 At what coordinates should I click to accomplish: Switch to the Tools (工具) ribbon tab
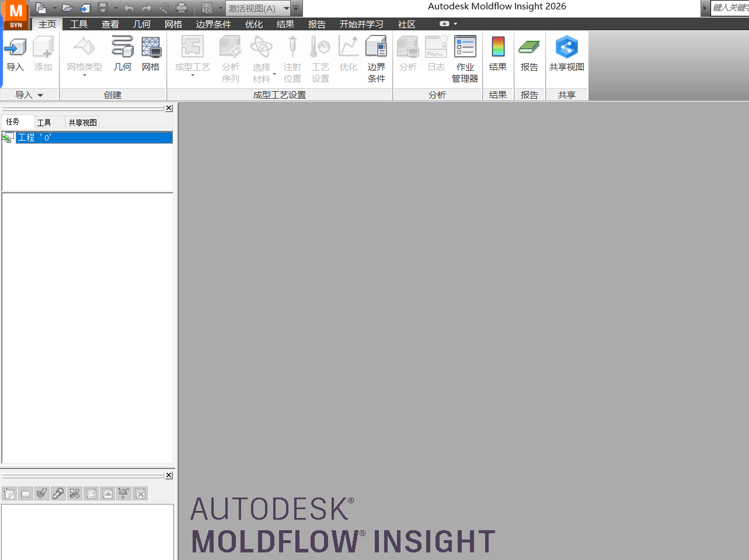pyautogui.click(x=79, y=24)
